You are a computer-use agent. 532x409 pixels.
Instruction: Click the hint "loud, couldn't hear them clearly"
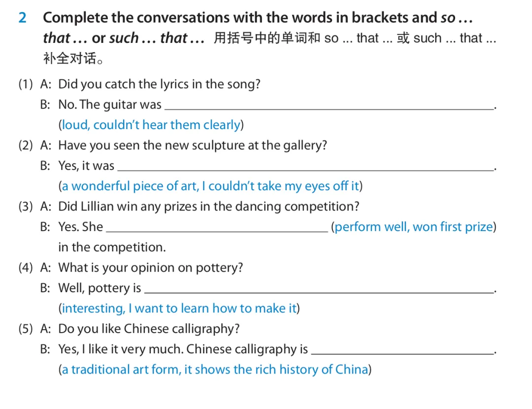151,125
